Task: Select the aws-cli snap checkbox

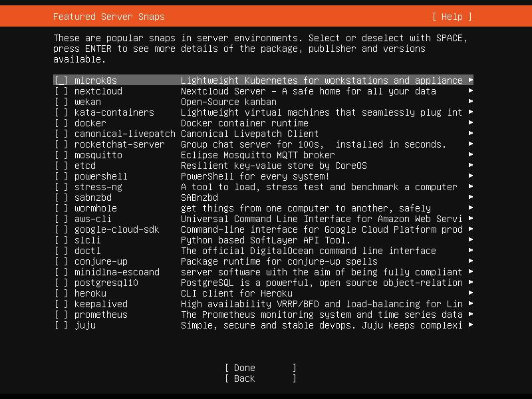Action: click(61, 219)
